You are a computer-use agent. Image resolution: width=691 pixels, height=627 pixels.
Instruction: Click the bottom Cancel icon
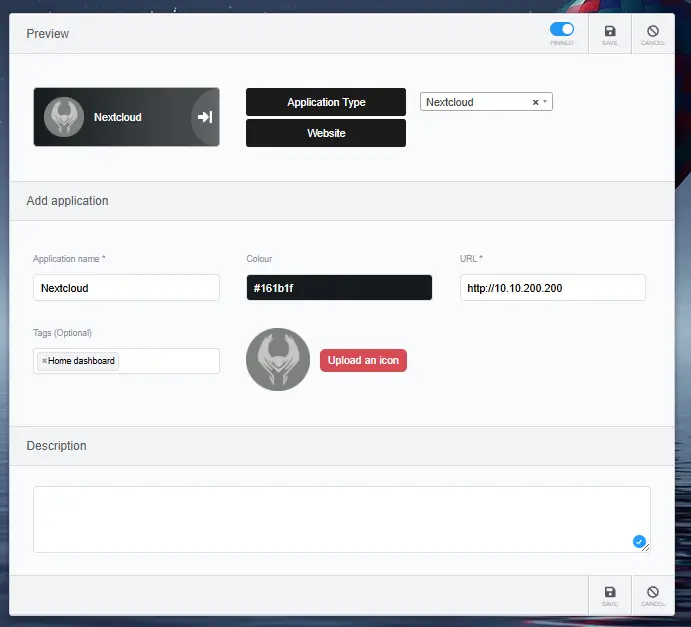[653, 592]
